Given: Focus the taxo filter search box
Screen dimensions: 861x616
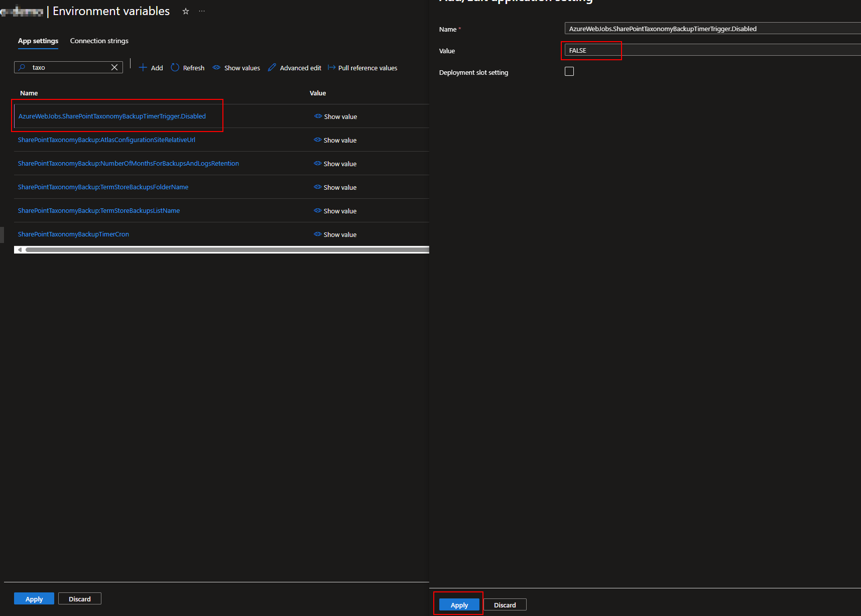Looking at the screenshot, I should pyautogui.click(x=69, y=67).
